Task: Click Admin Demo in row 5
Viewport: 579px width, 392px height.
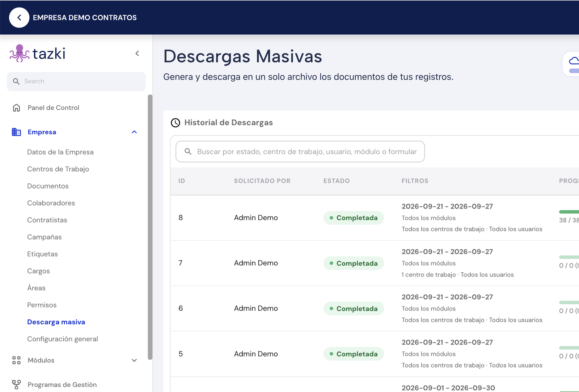Action: pyautogui.click(x=256, y=354)
